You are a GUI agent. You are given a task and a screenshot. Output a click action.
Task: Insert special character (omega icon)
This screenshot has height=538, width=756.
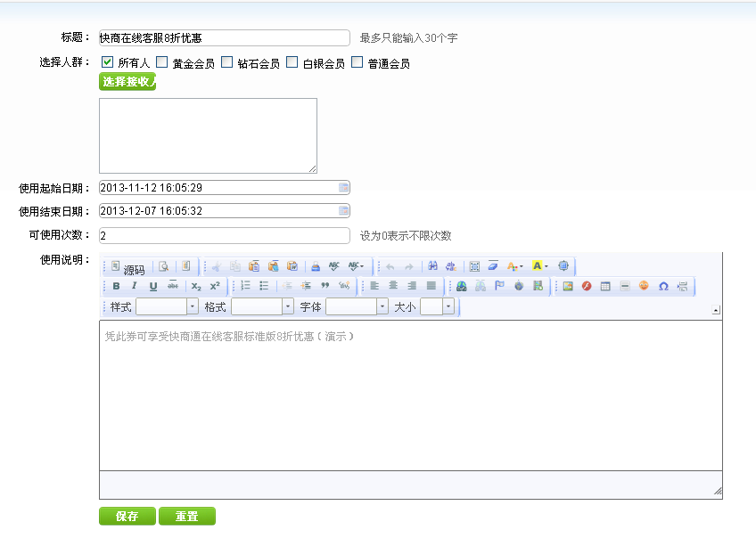(x=663, y=286)
